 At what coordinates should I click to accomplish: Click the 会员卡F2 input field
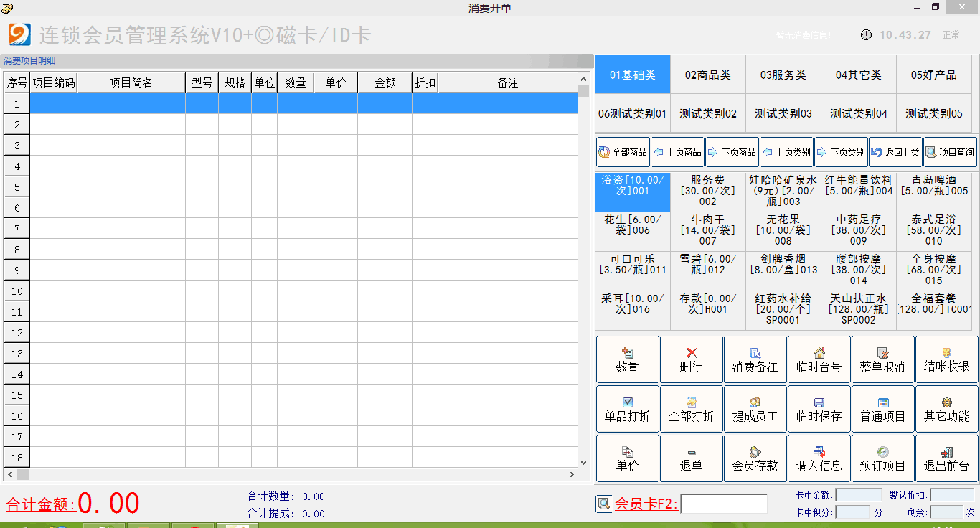coord(723,504)
